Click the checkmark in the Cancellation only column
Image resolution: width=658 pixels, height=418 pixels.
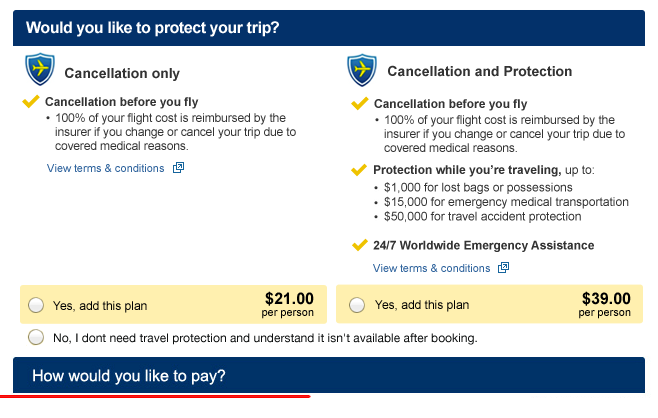click(30, 102)
